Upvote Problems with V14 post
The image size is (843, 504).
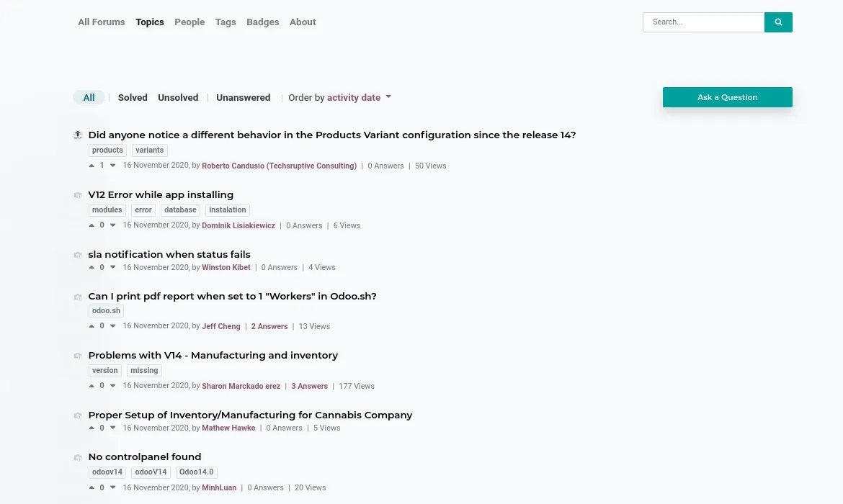point(92,385)
